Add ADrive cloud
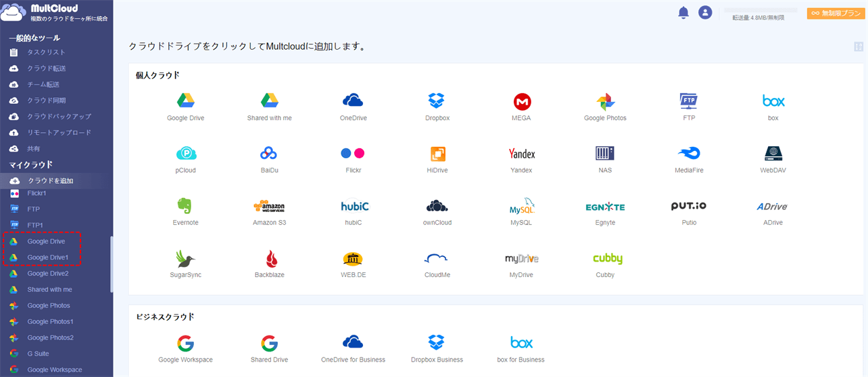 (773, 212)
